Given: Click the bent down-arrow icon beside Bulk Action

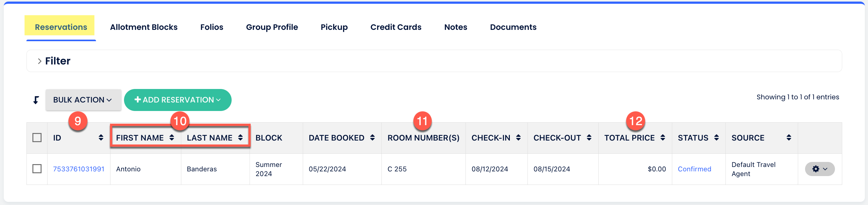Looking at the screenshot, I should pos(36,100).
